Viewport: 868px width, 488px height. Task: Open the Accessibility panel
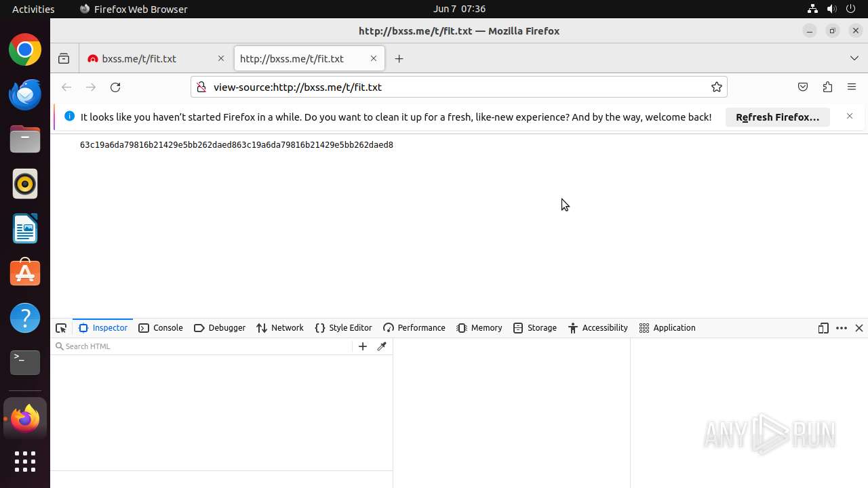598,328
